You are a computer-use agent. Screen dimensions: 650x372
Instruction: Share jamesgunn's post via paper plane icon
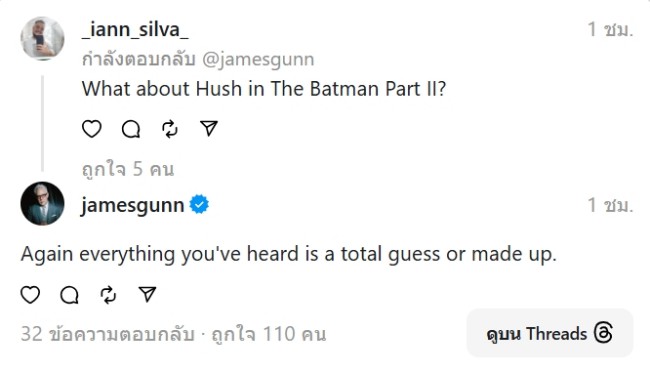(147, 294)
